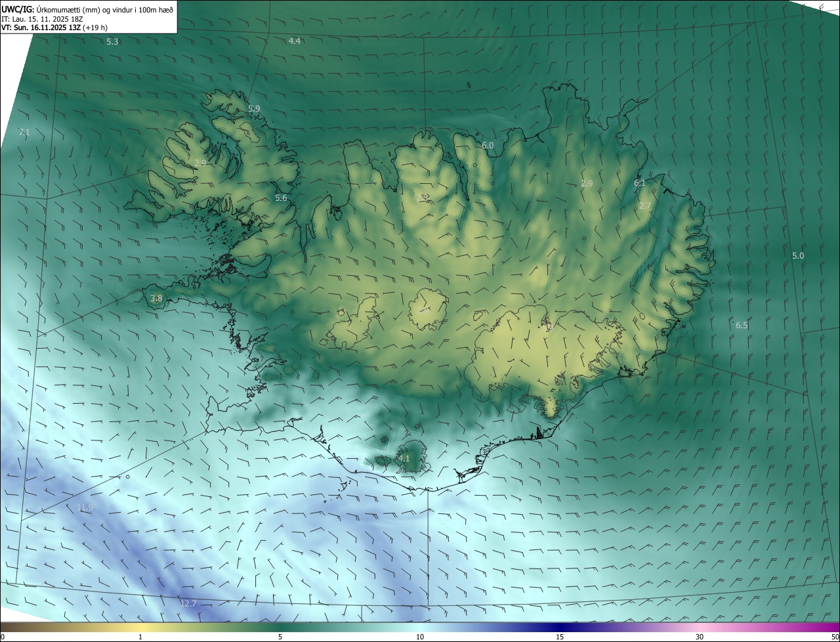Click the 7.1 value label at the western edge
Viewport: 840px width, 642px height.
click(x=24, y=133)
